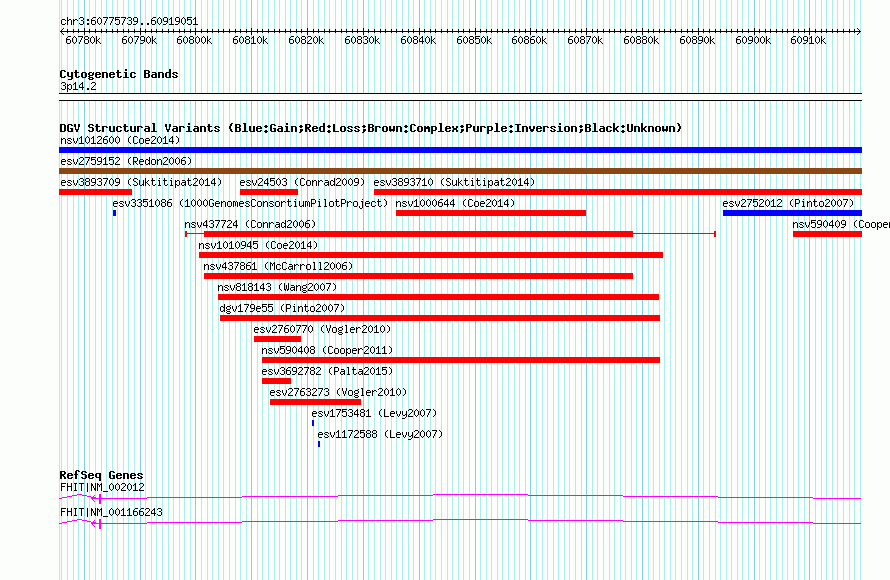Click the blue esv2752012 gain bar
This screenshot has height=580, width=890.
(x=792, y=213)
